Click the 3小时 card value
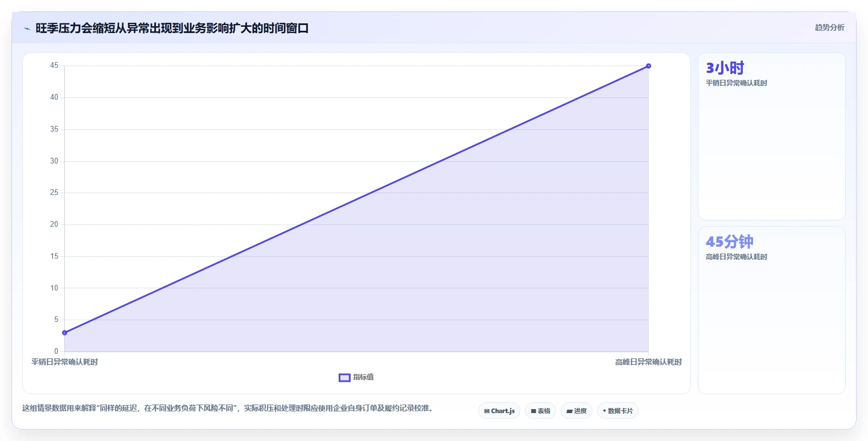Screen dimensions: 868x441 pos(725,68)
